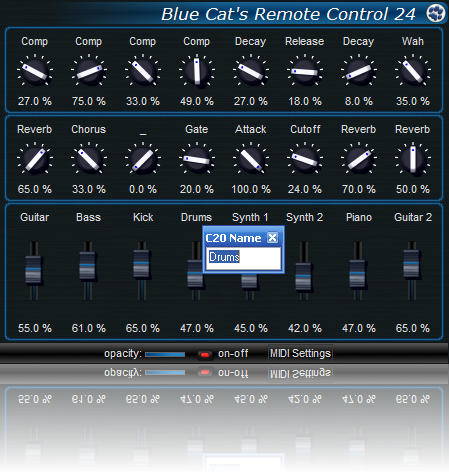
Task: Click the Attack knob name label
Action: (x=251, y=129)
